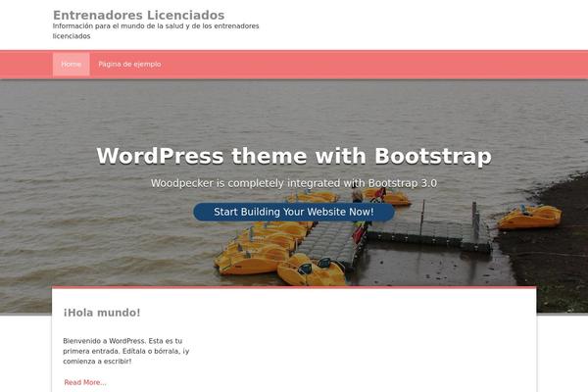Click the Woodpecker is completely integrated subtitle
Viewport: 588px width, 392px height.
[x=294, y=183]
